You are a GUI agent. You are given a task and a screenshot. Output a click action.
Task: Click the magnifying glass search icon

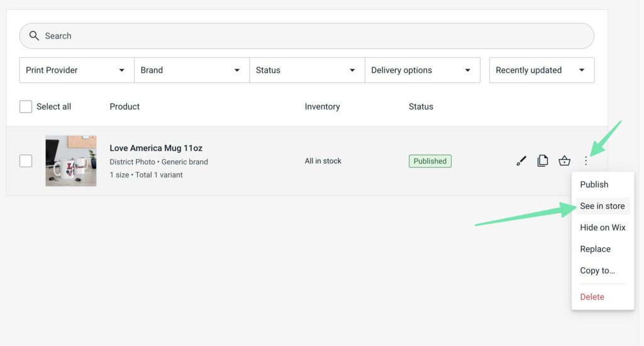(35, 36)
